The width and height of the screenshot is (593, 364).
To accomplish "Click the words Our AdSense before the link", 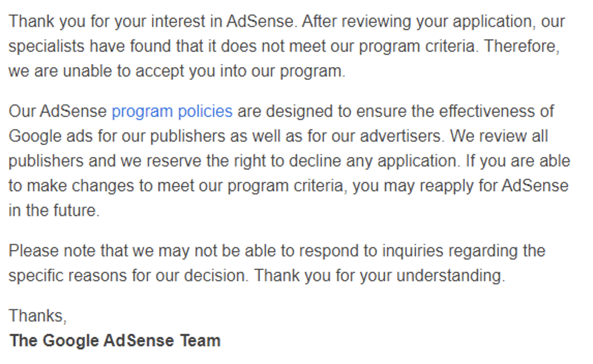I will (x=58, y=112).
